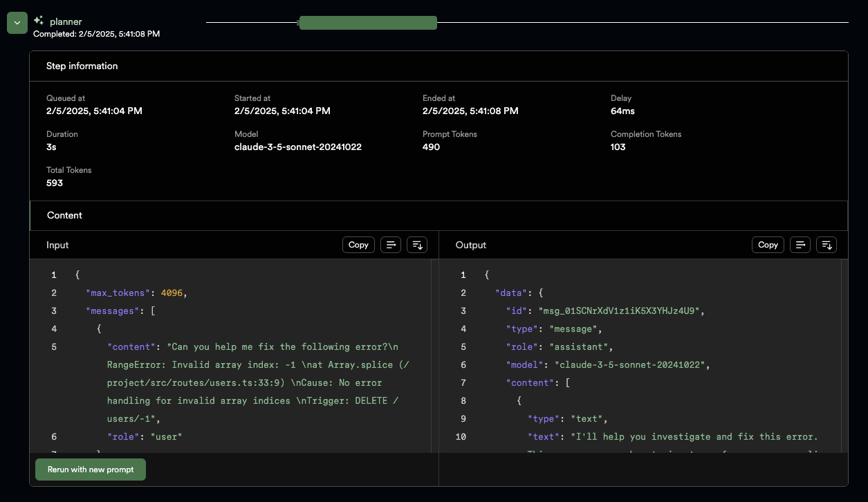Select the Step information section header

pos(82,66)
